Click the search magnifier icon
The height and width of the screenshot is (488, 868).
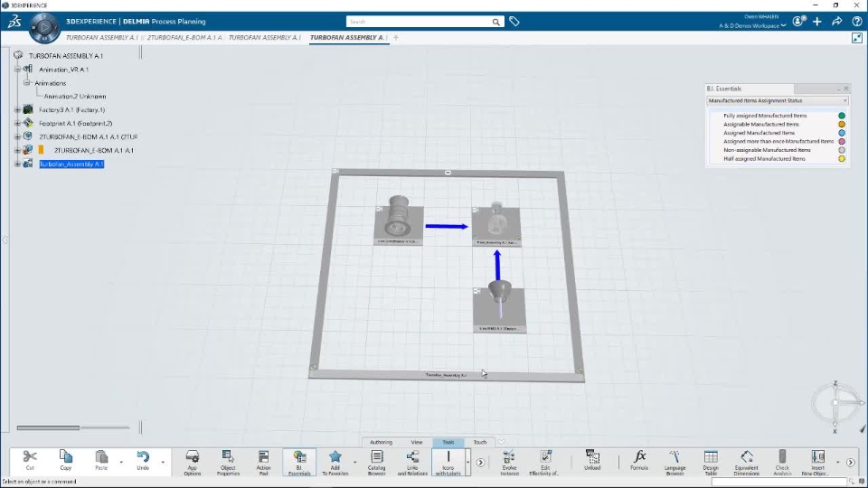point(496,22)
